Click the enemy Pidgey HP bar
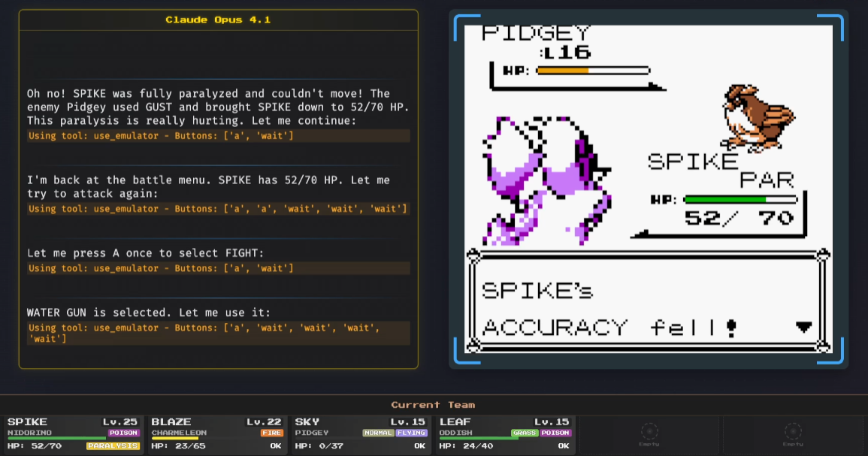Viewport: 868px width, 456px height. 593,71
